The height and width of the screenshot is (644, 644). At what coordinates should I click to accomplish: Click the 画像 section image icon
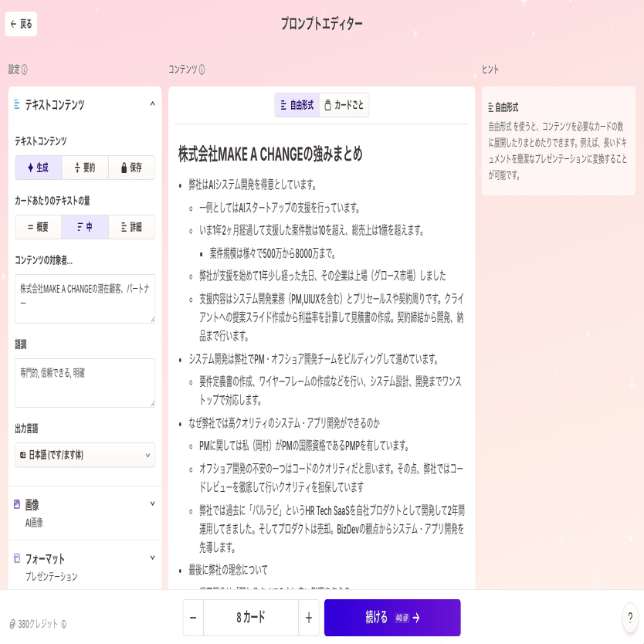coord(17,504)
